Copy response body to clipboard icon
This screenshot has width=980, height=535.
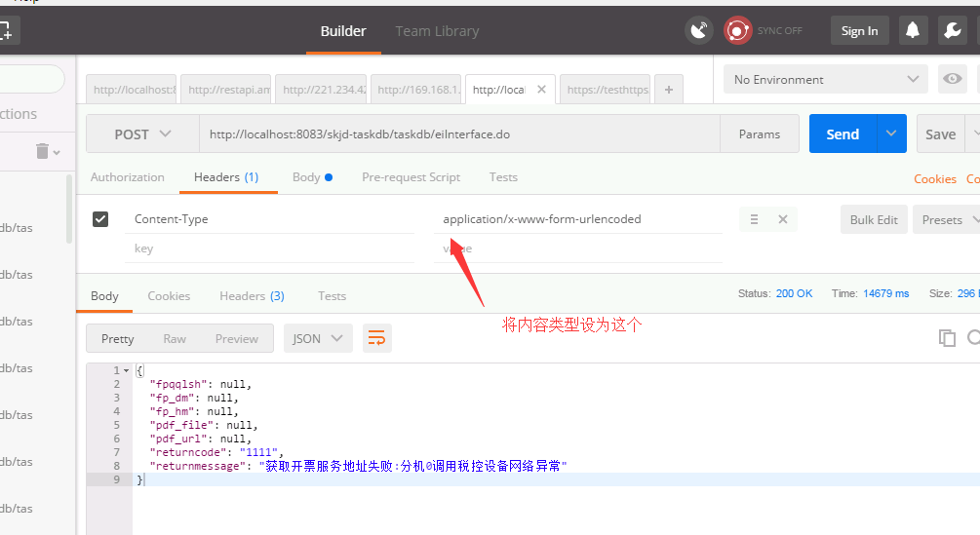[947, 338]
